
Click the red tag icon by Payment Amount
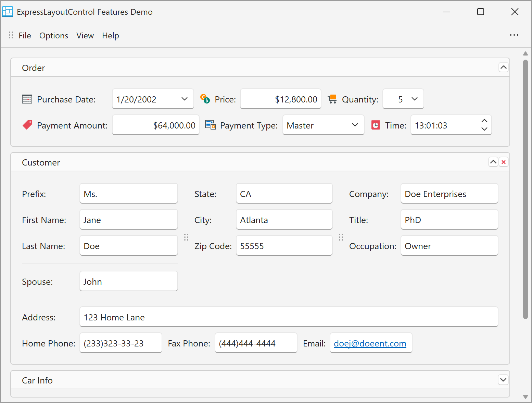pos(27,125)
